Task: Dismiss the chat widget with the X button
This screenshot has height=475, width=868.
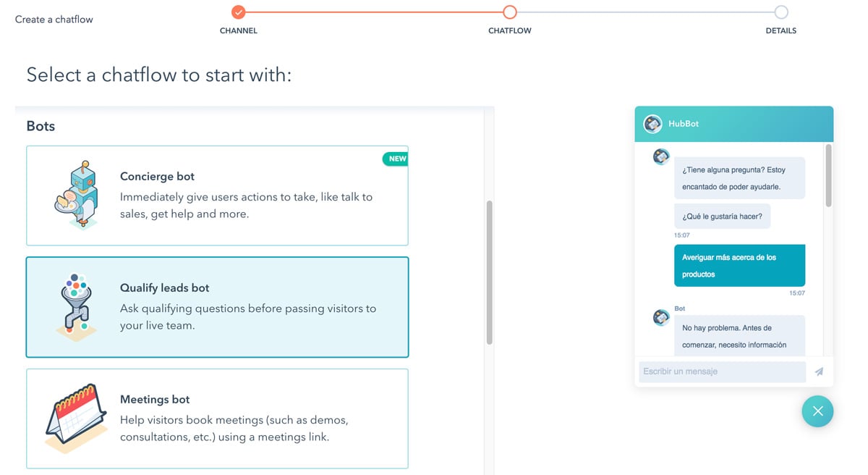Action: (817, 411)
